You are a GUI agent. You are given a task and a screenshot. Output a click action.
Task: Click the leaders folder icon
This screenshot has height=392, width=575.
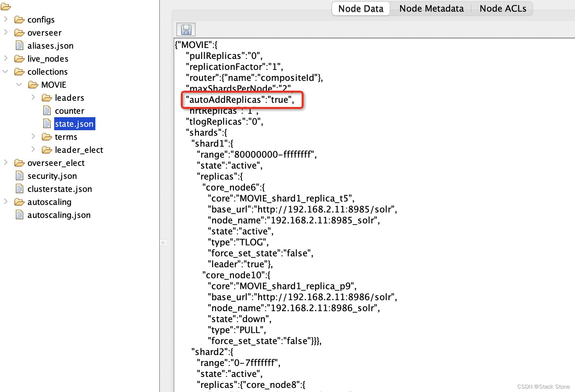(47, 98)
